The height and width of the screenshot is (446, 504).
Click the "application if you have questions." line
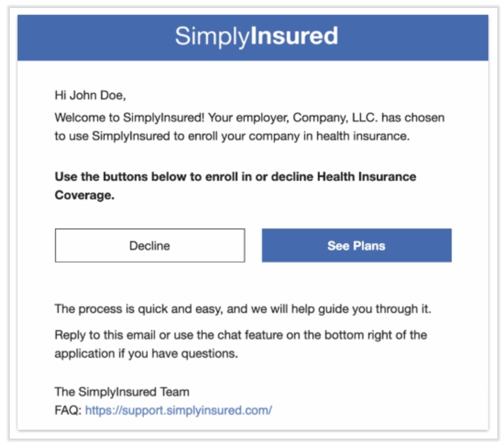click(x=146, y=354)
